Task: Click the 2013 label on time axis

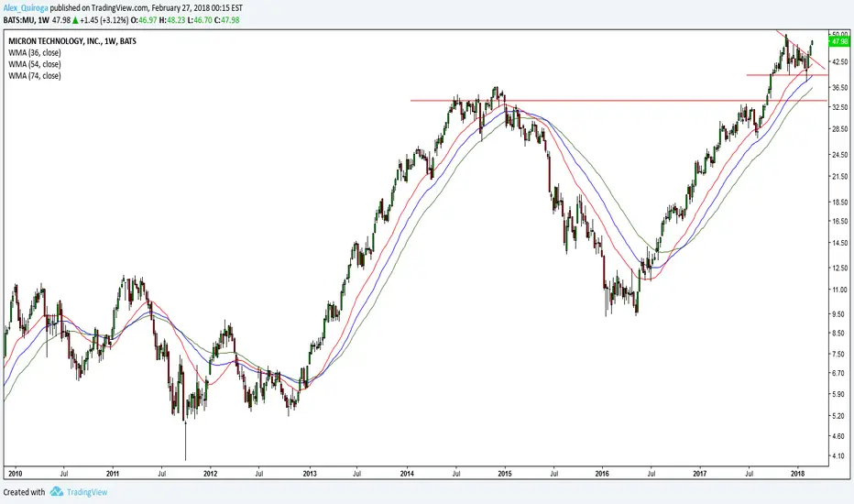Action: [x=310, y=474]
